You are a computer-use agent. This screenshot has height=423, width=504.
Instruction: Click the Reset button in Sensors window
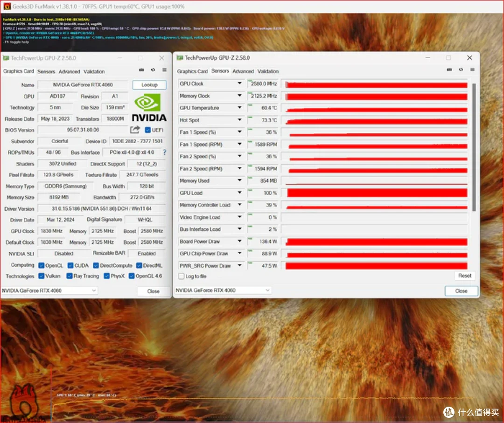(464, 276)
